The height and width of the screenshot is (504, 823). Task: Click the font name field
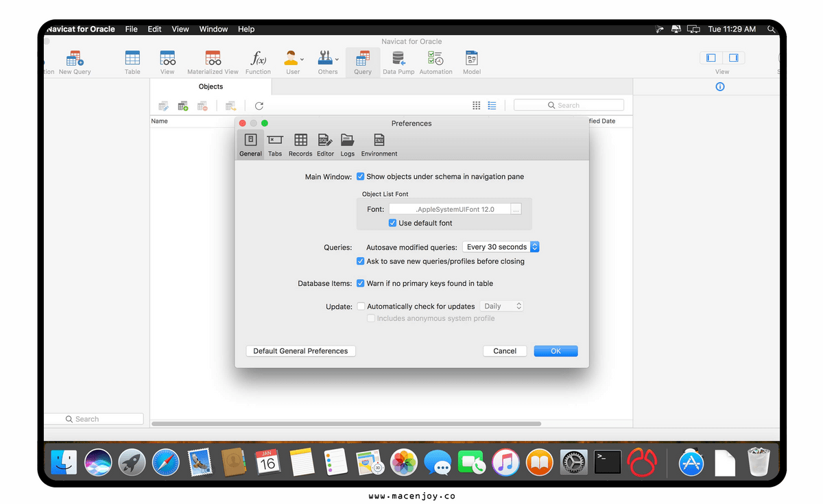(450, 209)
